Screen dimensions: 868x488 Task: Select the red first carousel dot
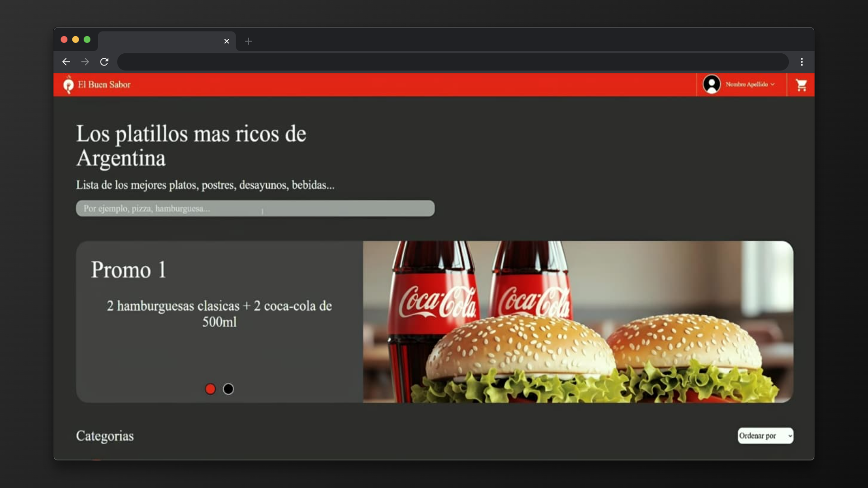(x=210, y=389)
